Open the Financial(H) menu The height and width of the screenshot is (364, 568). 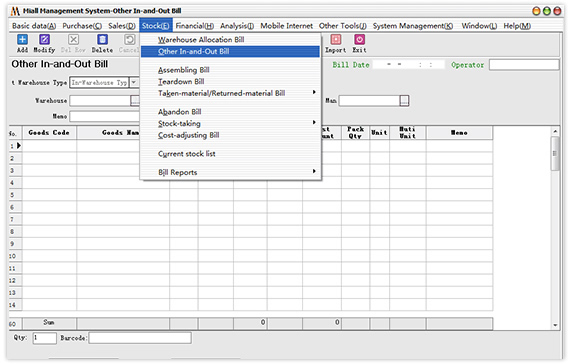195,26
